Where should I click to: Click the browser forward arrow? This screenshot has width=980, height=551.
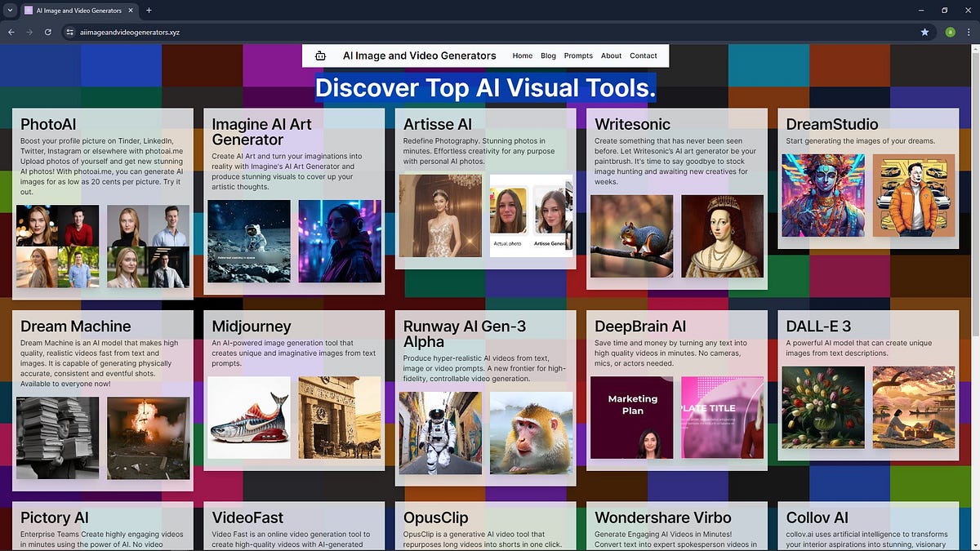pyautogui.click(x=29, y=32)
